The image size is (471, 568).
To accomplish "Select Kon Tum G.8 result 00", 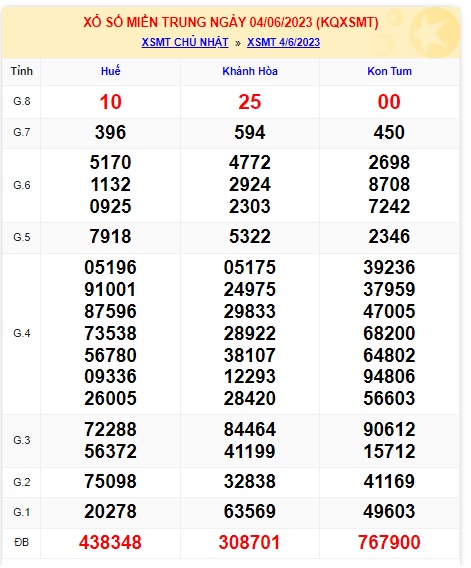I will pyautogui.click(x=389, y=102).
